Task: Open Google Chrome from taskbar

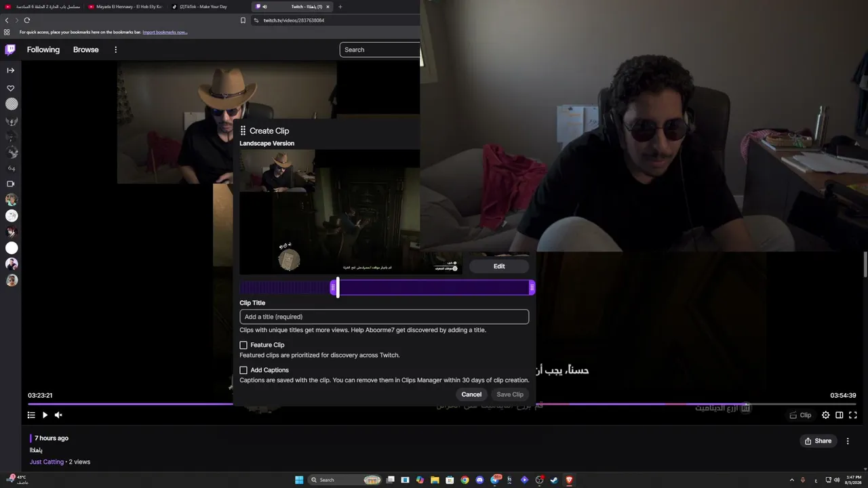Action: click(x=465, y=480)
